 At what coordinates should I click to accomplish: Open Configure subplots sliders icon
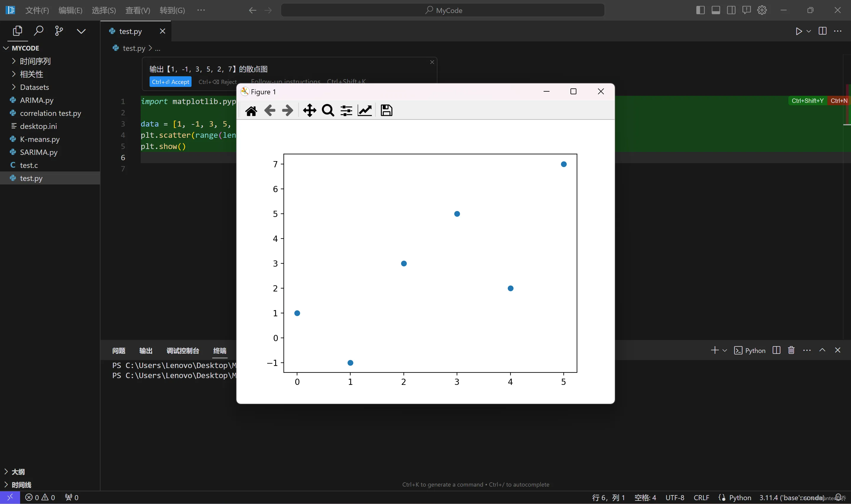(346, 111)
